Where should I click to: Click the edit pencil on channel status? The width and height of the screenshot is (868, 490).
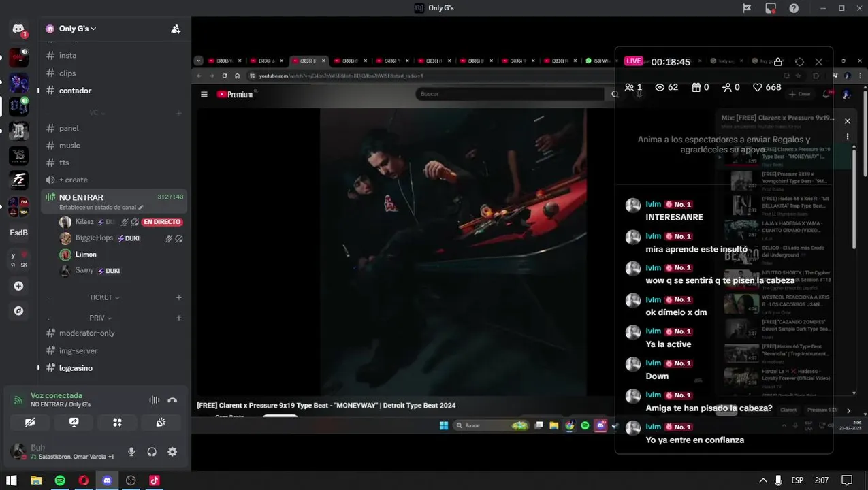point(141,207)
